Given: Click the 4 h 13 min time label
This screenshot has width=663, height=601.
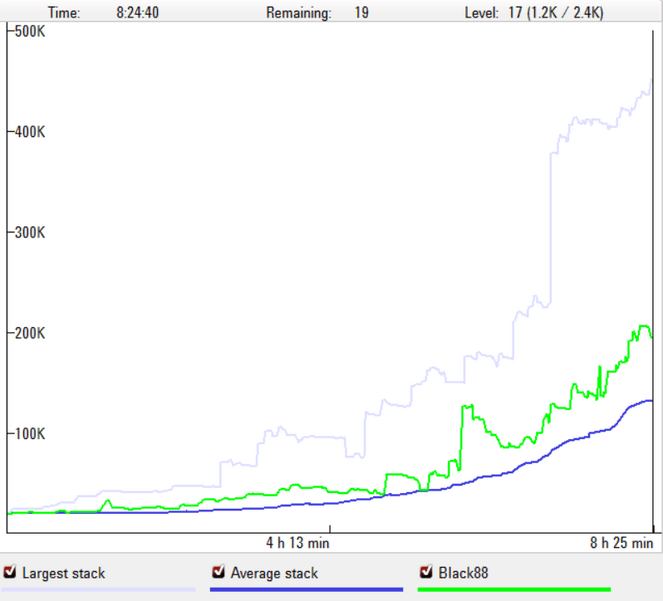Looking at the screenshot, I should pyautogui.click(x=298, y=543).
